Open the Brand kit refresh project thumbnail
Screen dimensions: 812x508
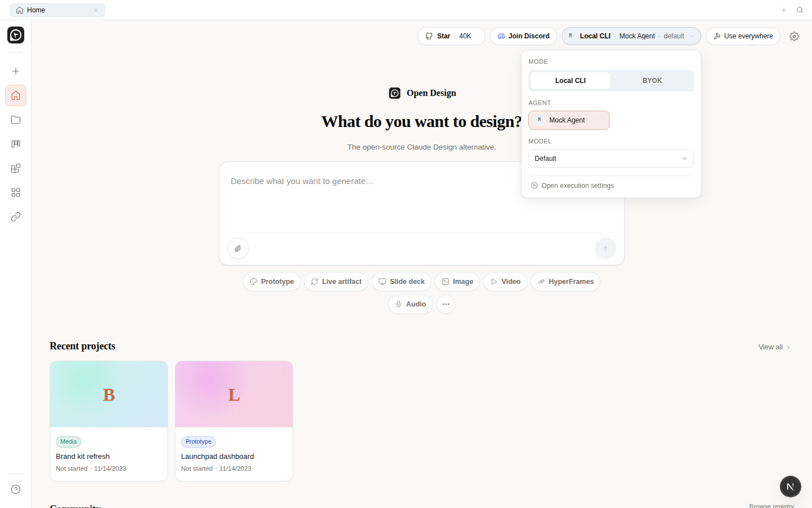coord(109,395)
